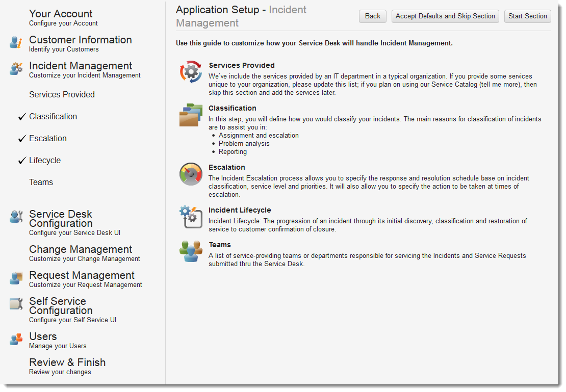Click the 'Reporting' bullet text
Viewport: 566px width, 392px height.
(233, 152)
